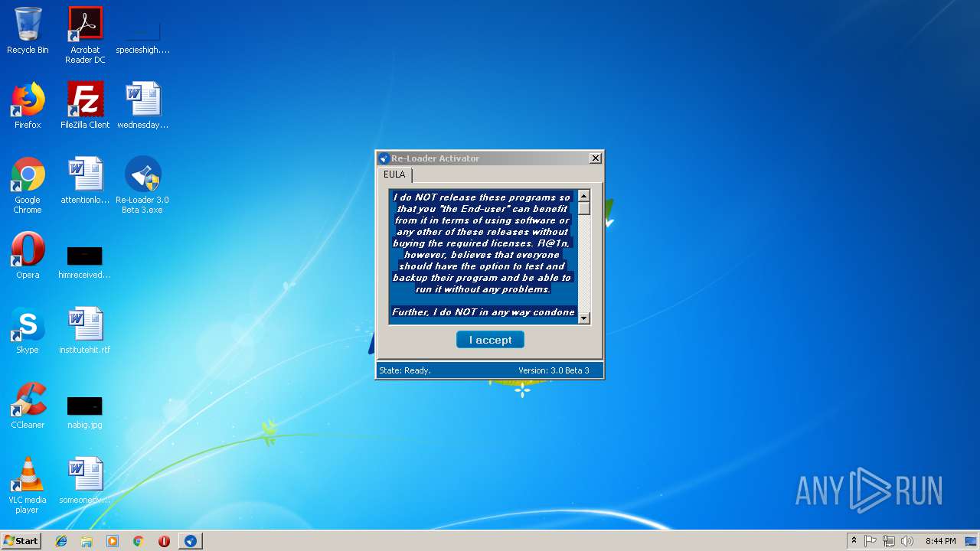Image resolution: width=980 pixels, height=551 pixels.
Task: Open the Recycle Bin desktop icon
Action: [x=28, y=31]
